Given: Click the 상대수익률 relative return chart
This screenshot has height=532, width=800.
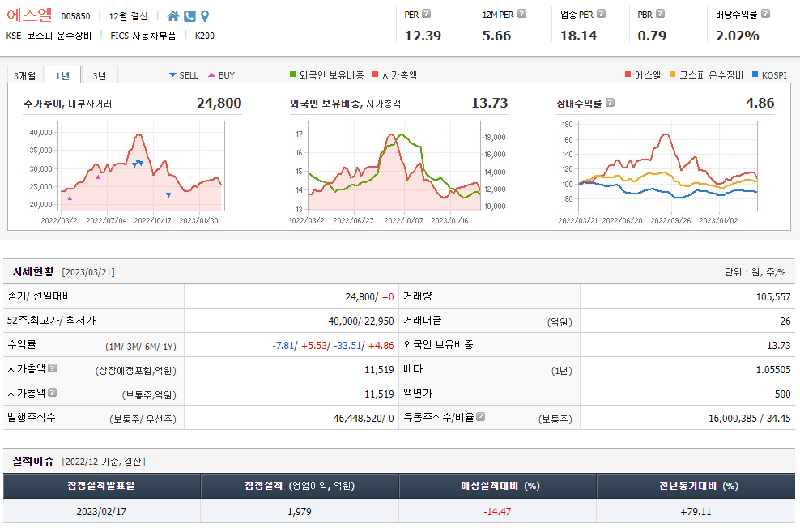Looking at the screenshot, I should tap(668, 166).
